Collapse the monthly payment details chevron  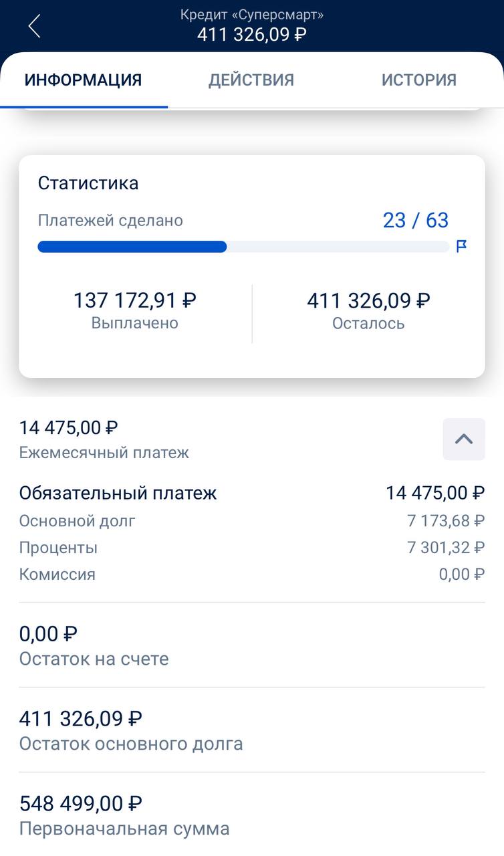coord(463,439)
